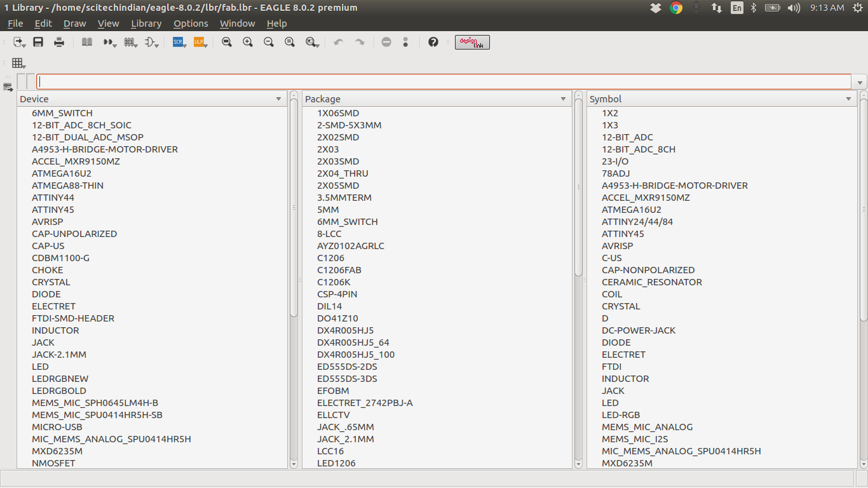The image size is (868, 488).
Task: Print using the printer icon
Action: 59,42
